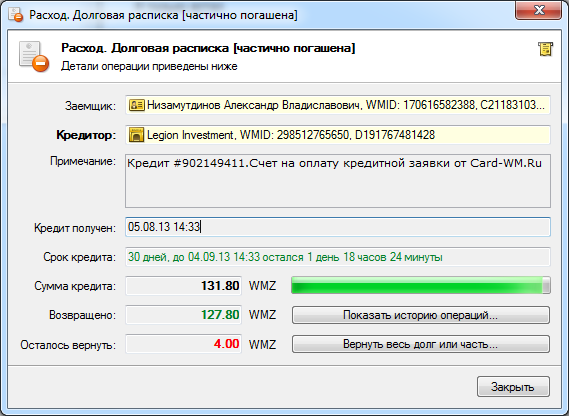Click WMZ label beside 4.00

[262, 344]
